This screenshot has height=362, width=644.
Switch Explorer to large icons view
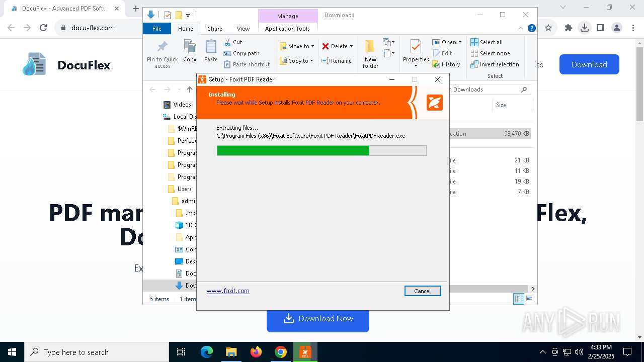point(529,299)
